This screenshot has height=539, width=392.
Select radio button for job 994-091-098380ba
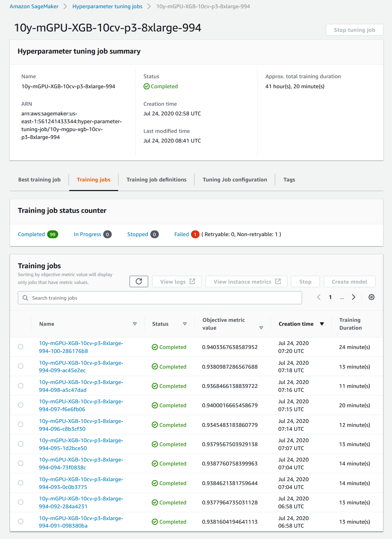[x=21, y=521]
